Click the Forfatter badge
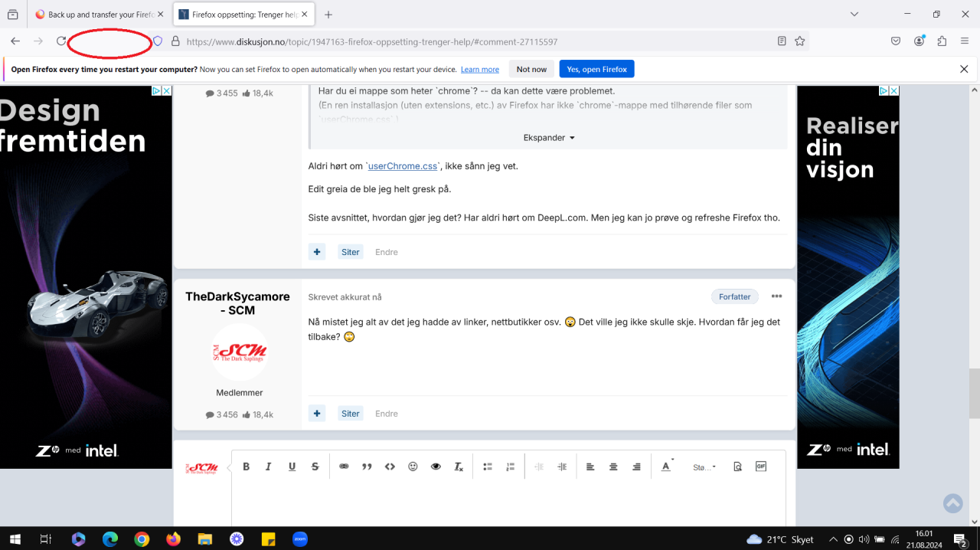Screen dimensions: 980x550 [x=735, y=296]
